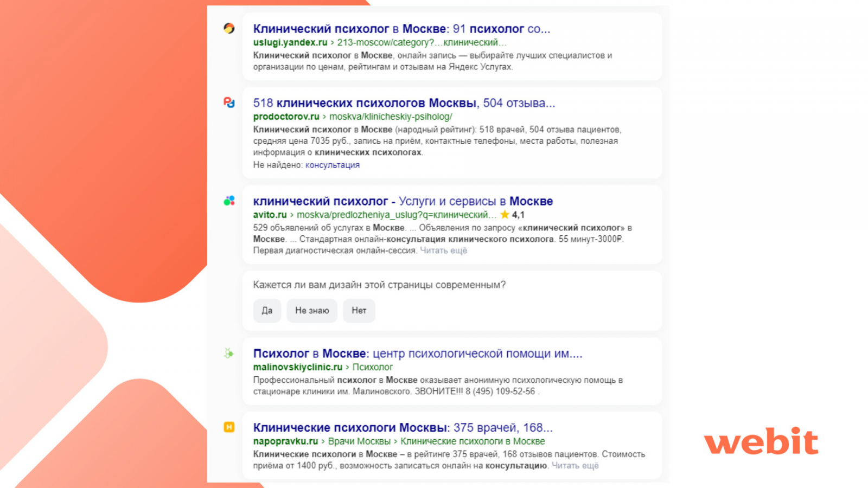Select "Нет" in the design survey
The height and width of the screenshot is (488, 868).
coord(359,311)
